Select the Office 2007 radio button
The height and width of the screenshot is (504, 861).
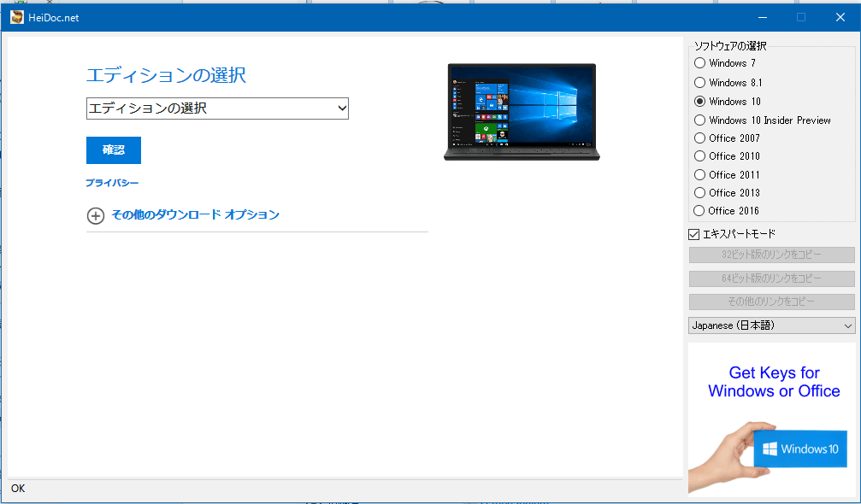coord(699,138)
